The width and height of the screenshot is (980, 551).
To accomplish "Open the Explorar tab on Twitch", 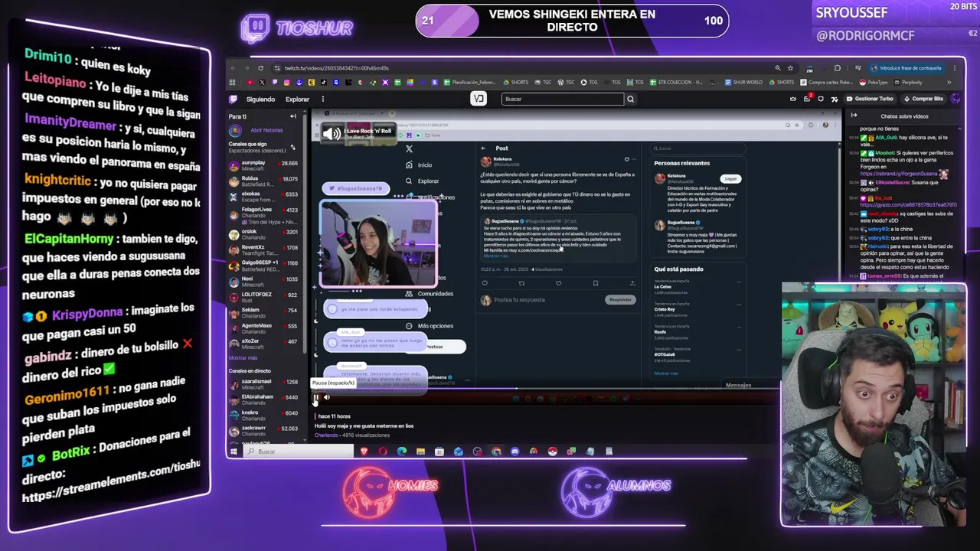I will (x=297, y=99).
